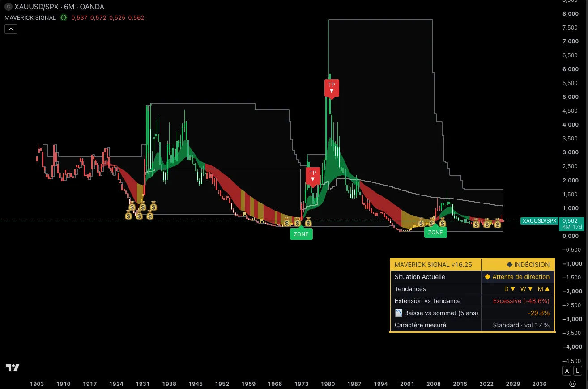This screenshot has height=389, width=588.
Task: Click the 2022 label on time axis
Action: [486, 384]
